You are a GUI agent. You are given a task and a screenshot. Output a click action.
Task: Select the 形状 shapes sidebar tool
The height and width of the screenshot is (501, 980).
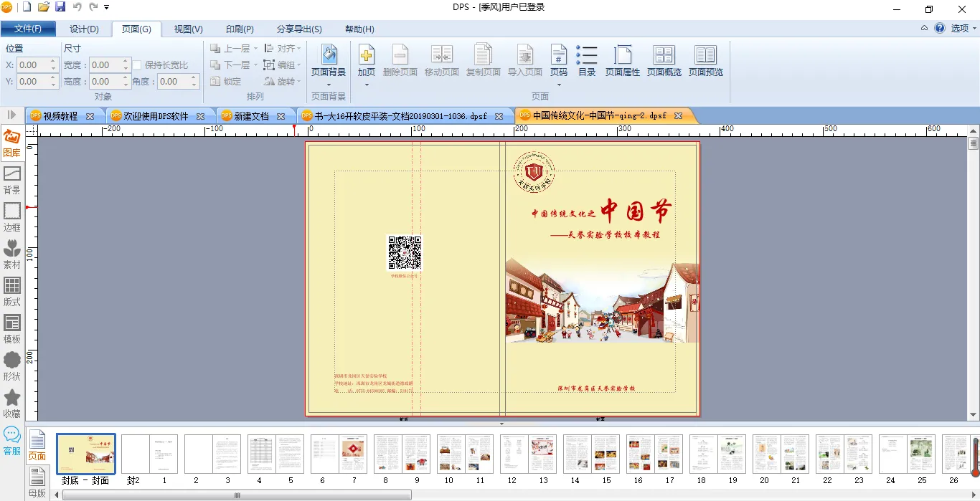(12, 366)
